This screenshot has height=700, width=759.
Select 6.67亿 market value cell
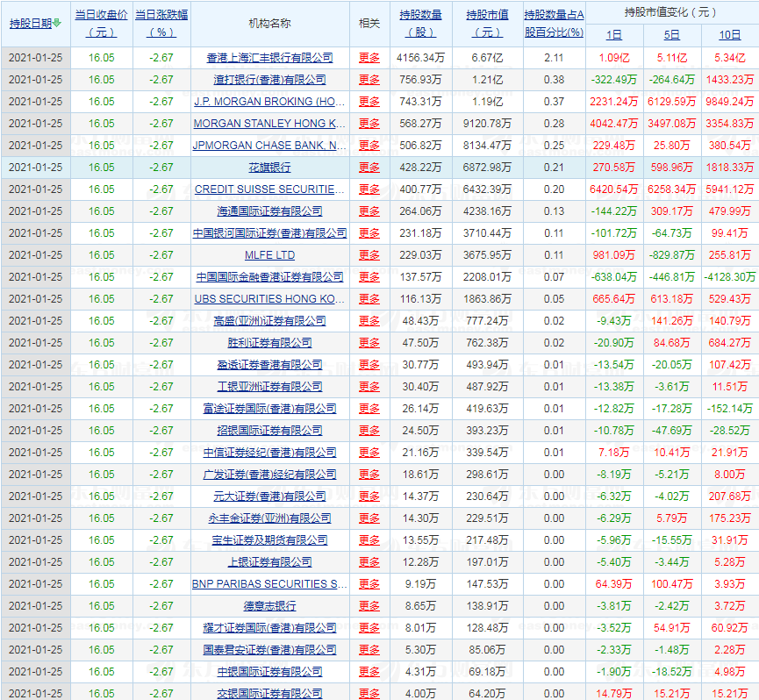tap(488, 58)
